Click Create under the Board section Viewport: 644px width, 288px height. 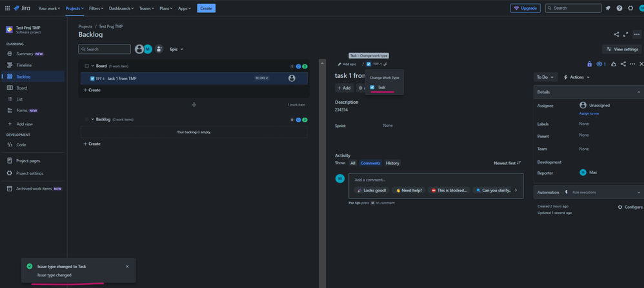92,90
